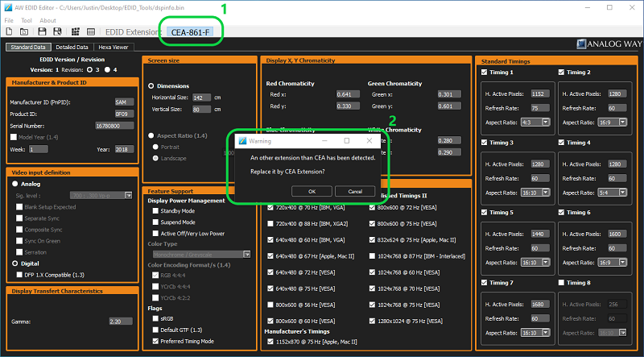Open Timing 5 Aspect Ratio dropdown
This screenshot has width=644, height=357.
coord(534,262)
